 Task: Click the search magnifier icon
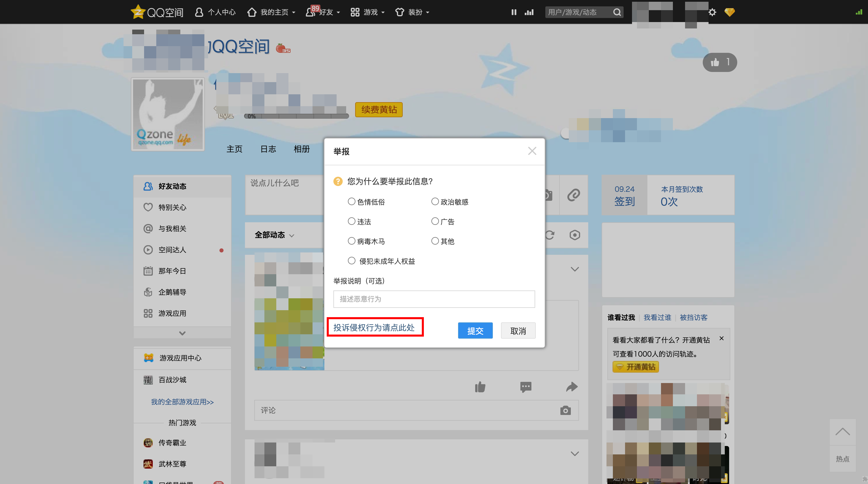(x=617, y=12)
